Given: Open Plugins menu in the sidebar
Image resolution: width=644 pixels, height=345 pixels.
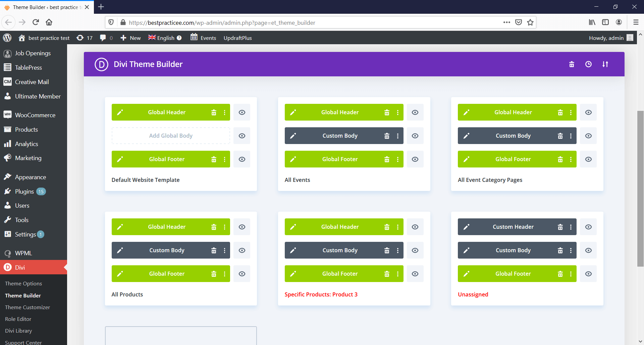Looking at the screenshot, I should pyautogui.click(x=34, y=192).
